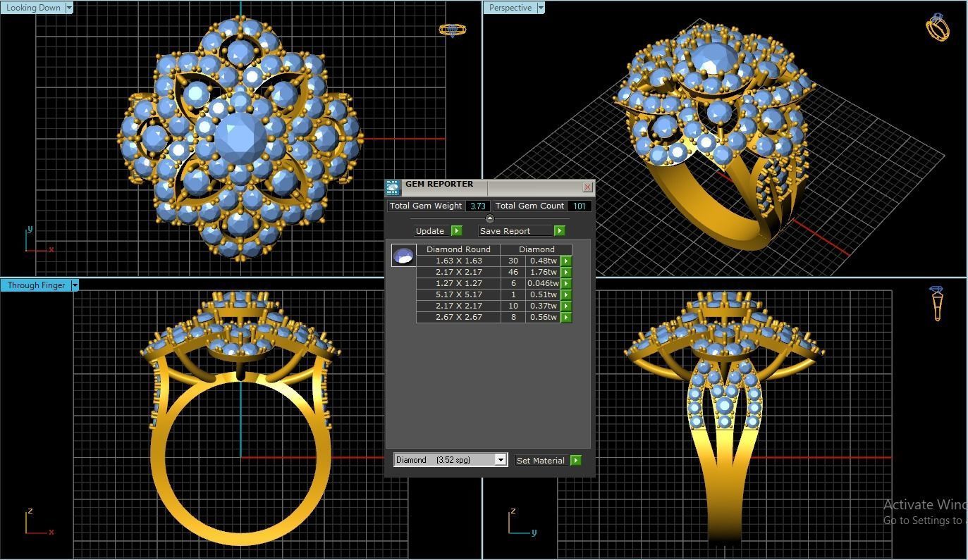968x560 pixels.
Task: Collapse the Gem Reporter totals section arrow
Action: point(490,218)
